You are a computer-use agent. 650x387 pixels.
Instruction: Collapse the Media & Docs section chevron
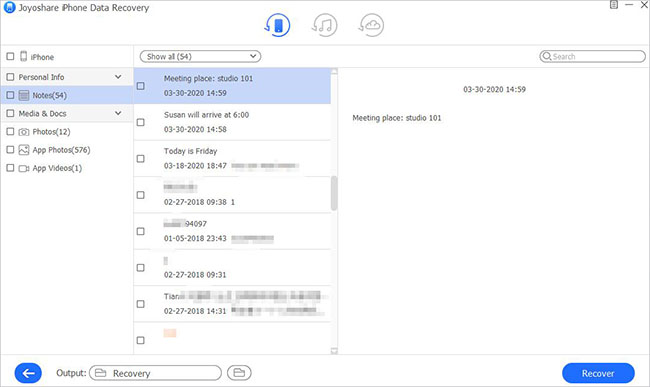118,113
